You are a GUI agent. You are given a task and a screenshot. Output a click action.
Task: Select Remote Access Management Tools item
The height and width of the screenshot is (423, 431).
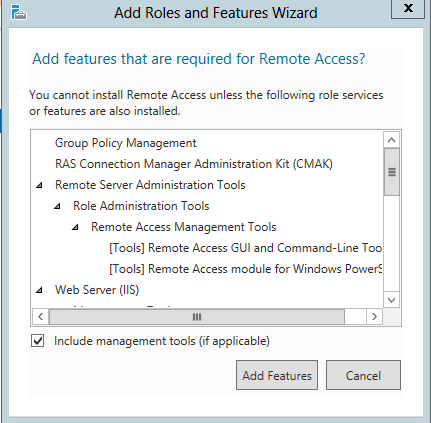[x=184, y=227]
